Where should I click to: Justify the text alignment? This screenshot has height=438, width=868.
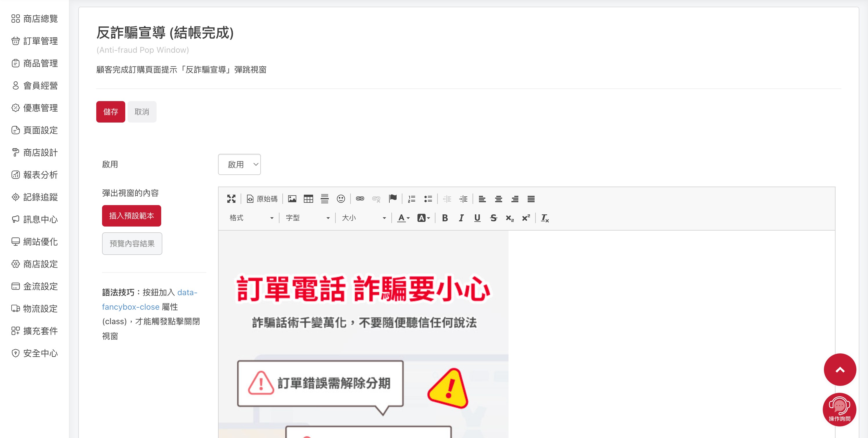[x=531, y=199]
